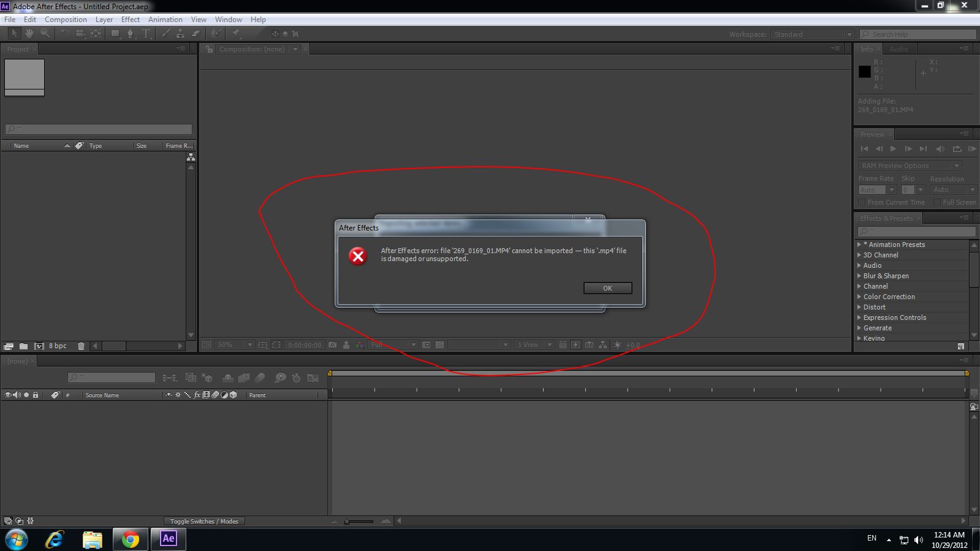The image size is (980, 551).
Task: Expand the Animation Presets category
Action: 859,245
